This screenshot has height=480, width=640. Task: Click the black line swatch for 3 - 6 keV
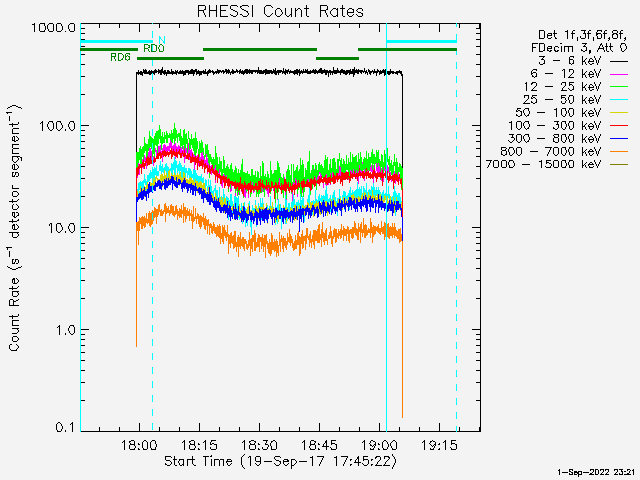(619, 62)
